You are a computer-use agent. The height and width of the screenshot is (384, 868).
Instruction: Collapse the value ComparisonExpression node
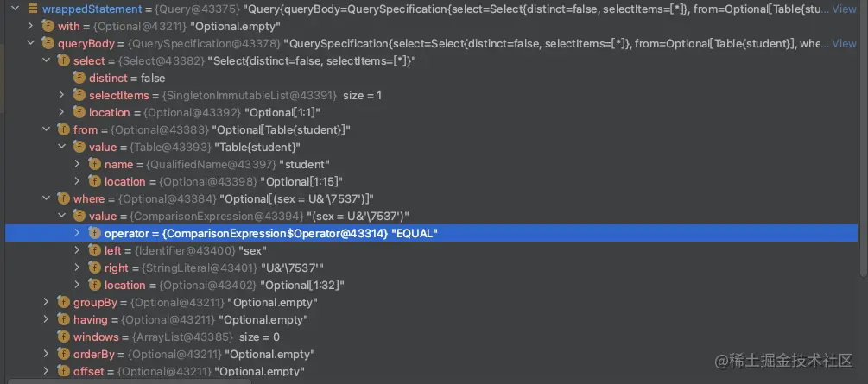pos(62,216)
